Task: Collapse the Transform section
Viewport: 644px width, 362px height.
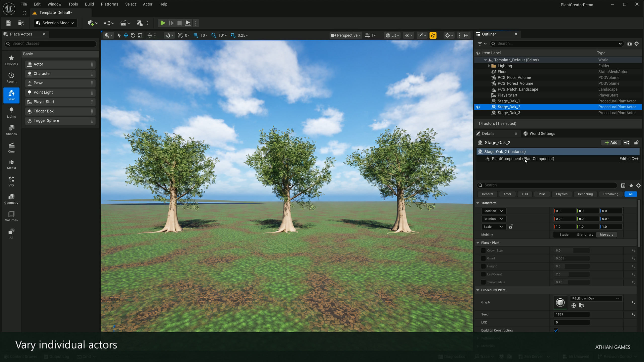Action: pyautogui.click(x=478, y=203)
